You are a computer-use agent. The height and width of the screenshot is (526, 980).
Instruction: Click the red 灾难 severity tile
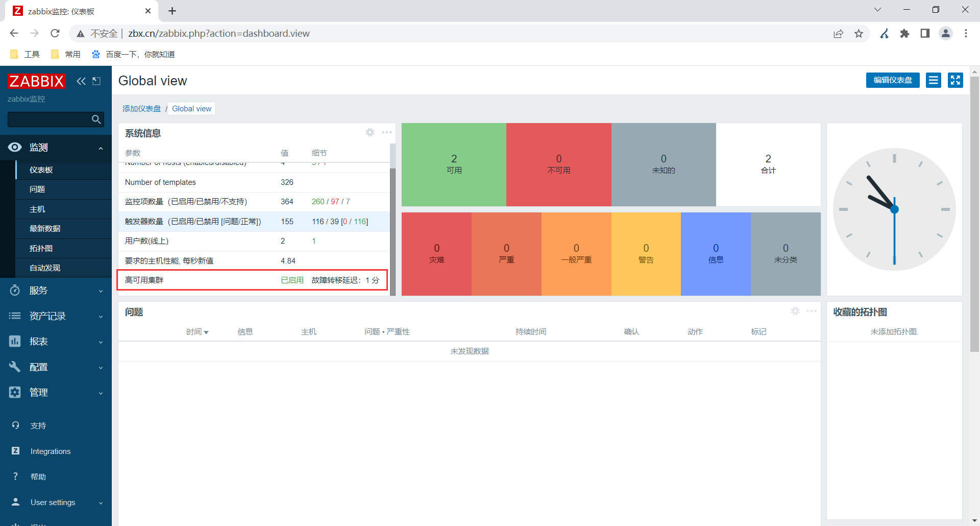click(x=436, y=254)
